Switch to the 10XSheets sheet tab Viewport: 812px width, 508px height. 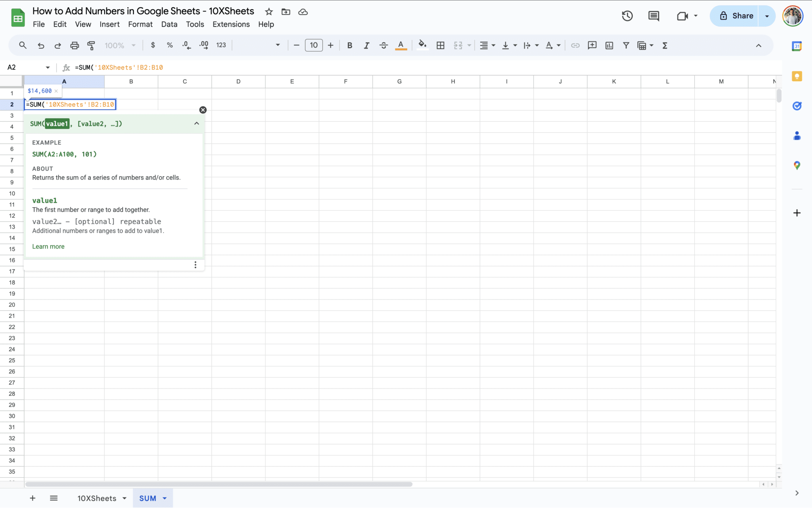[x=97, y=498]
